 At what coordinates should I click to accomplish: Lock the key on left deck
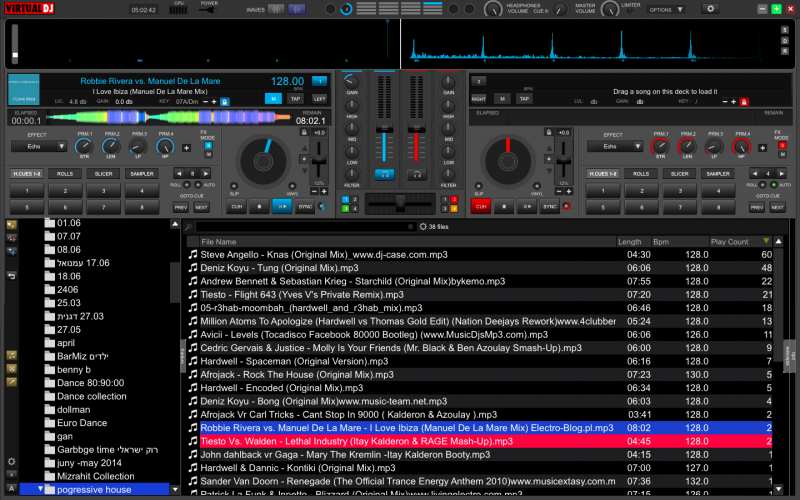pos(224,102)
